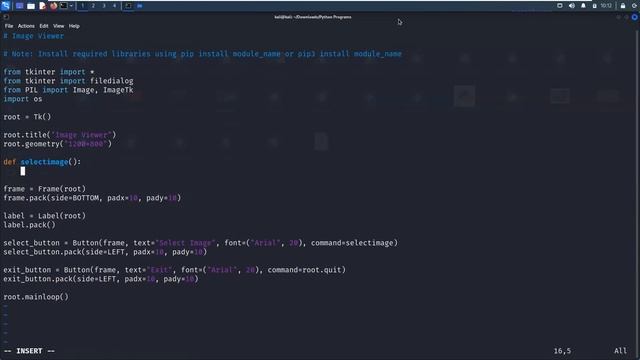Click the 'from tkinter import *' line
This screenshot has width=640, height=360.
pyautogui.click(x=49, y=72)
